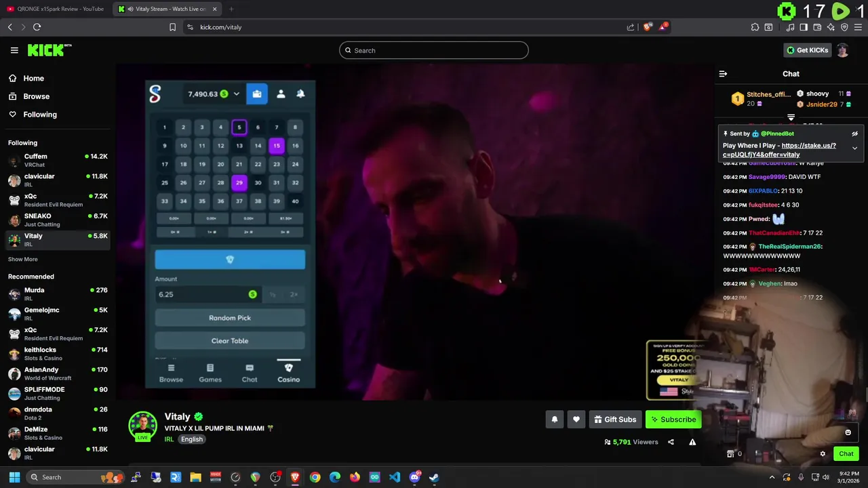
Task: Open media control music note icon
Action: 790,27
